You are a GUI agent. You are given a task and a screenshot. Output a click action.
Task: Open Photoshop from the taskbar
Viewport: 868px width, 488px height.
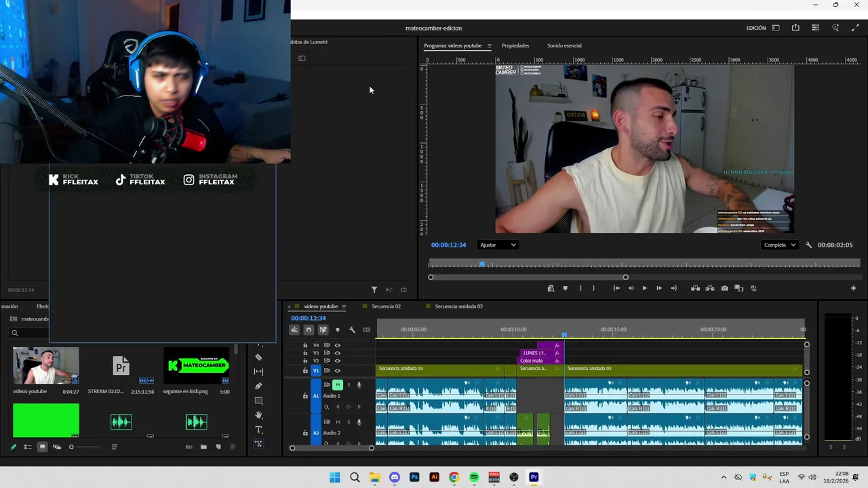tap(414, 478)
